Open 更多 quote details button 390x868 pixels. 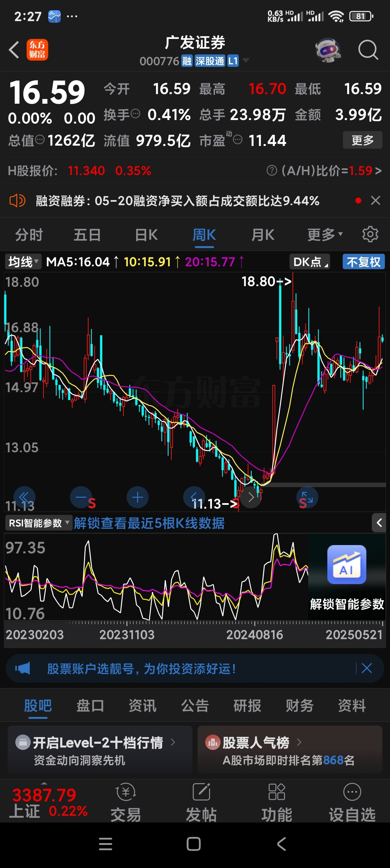click(x=363, y=140)
